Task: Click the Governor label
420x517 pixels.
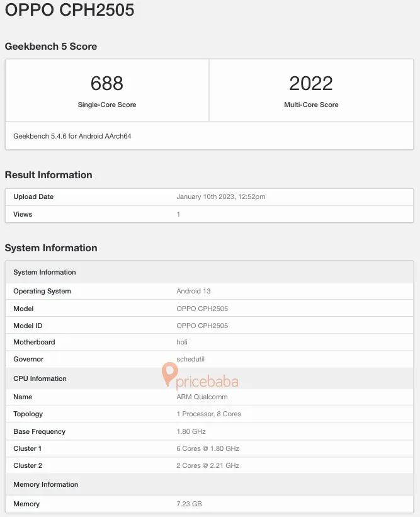Action: click(x=28, y=359)
